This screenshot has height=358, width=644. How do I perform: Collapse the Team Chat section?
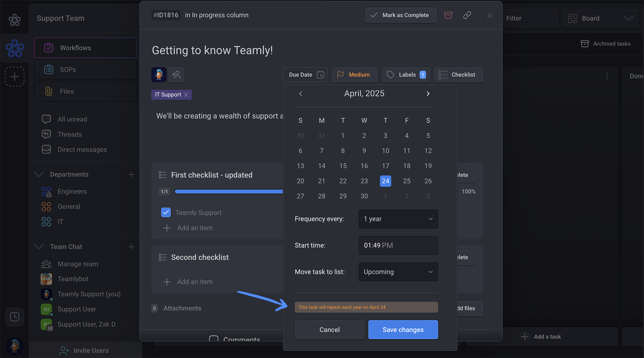tap(39, 247)
